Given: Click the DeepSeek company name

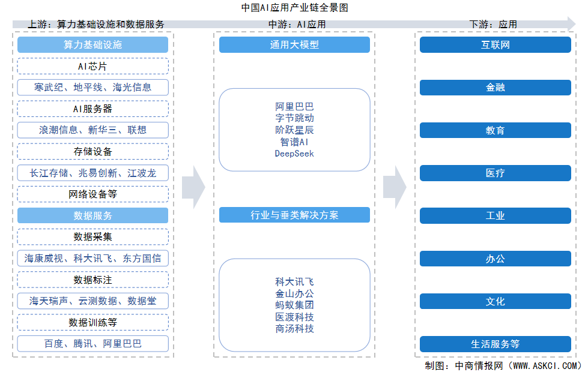Looking at the screenshot, I should [294, 153].
